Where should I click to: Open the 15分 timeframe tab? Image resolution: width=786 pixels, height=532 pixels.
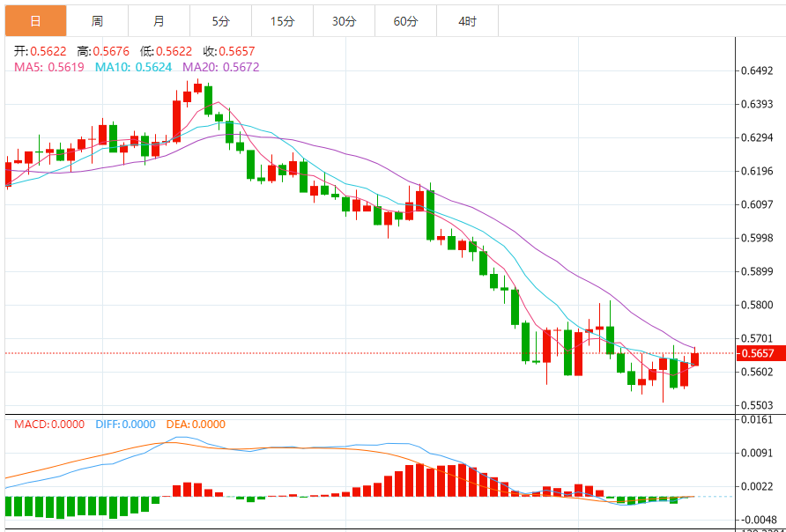(282, 21)
